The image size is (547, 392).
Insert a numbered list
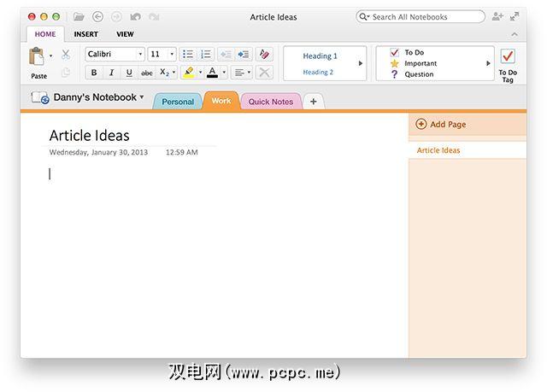(205, 54)
